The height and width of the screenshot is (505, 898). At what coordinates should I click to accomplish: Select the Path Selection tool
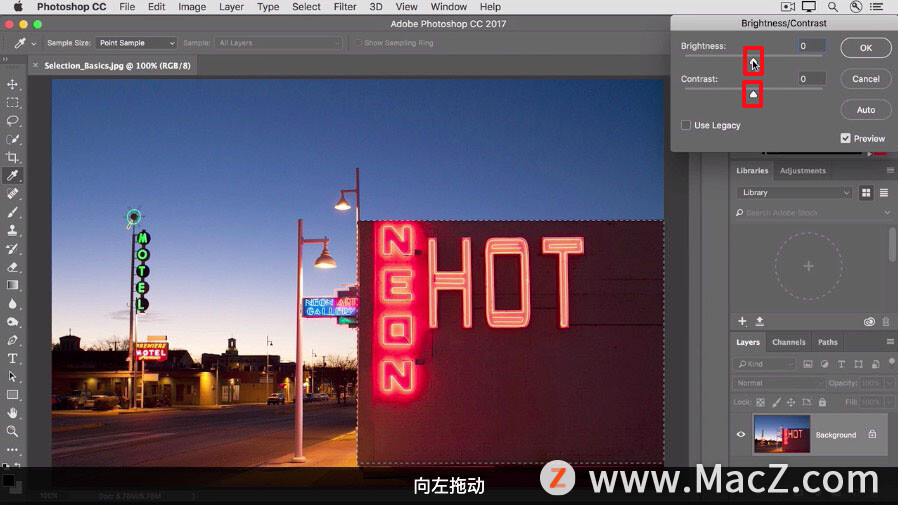point(12,376)
